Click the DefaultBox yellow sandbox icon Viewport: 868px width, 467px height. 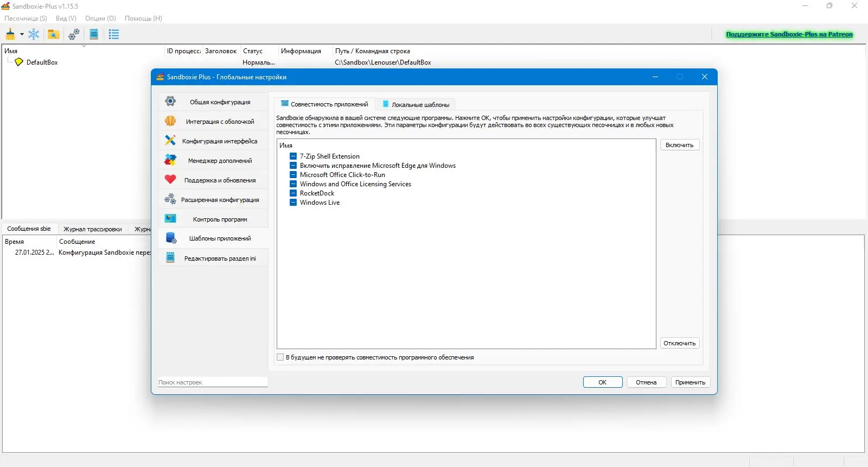19,62
